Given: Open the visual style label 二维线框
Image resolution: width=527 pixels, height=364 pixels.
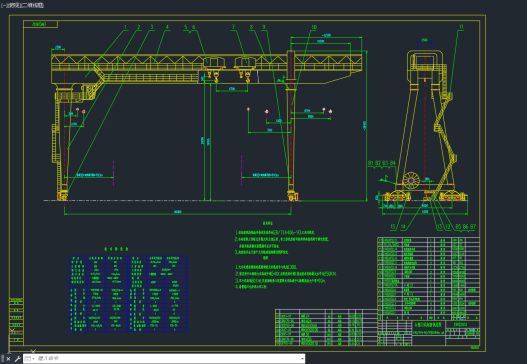Looking at the screenshot, I should [33, 5].
